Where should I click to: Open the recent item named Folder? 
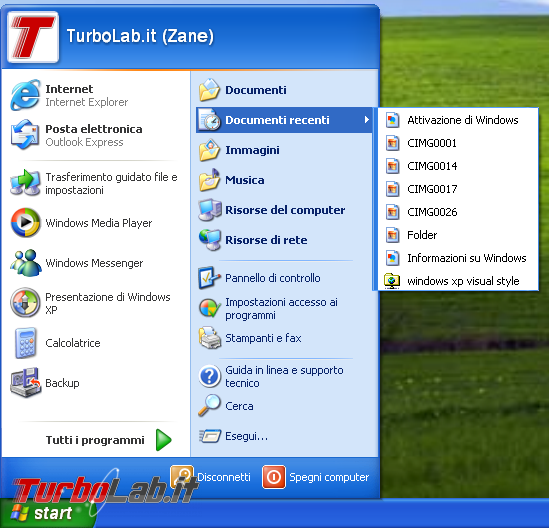(458, 235)
